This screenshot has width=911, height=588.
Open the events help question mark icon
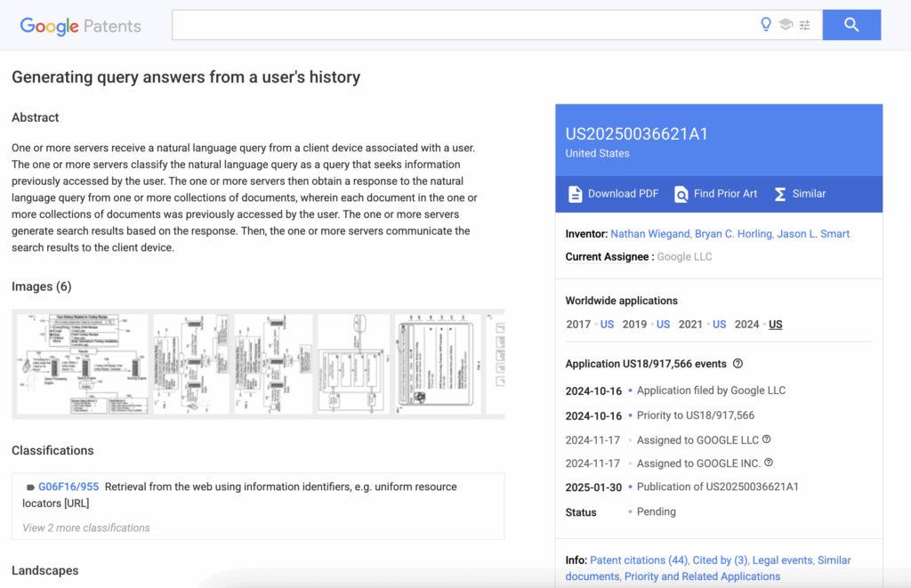click(x=735, y=364)
